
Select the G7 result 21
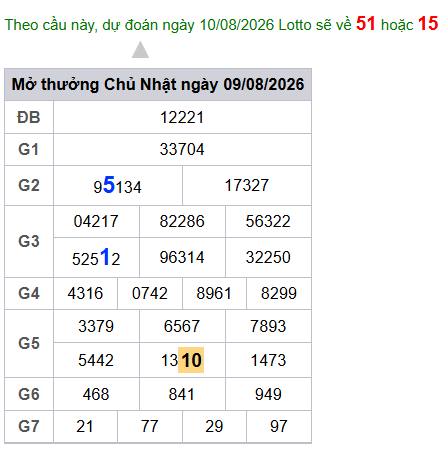pos(85,426)
